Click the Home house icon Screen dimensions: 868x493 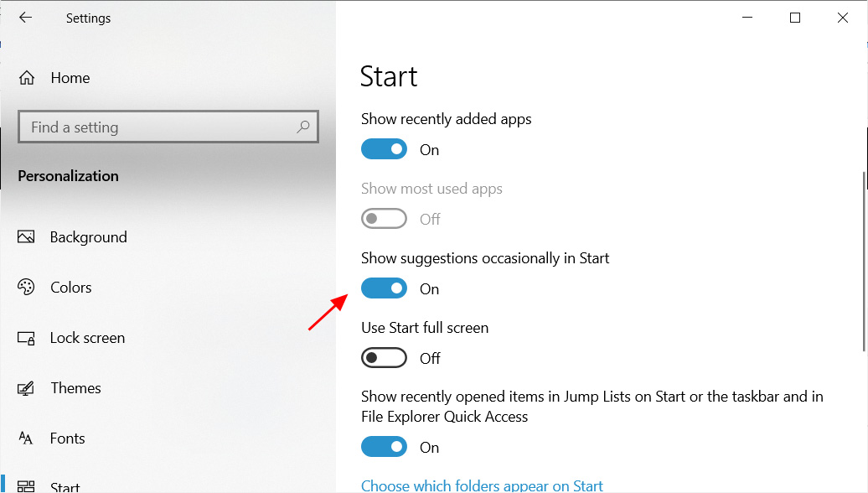pos(27,77)
